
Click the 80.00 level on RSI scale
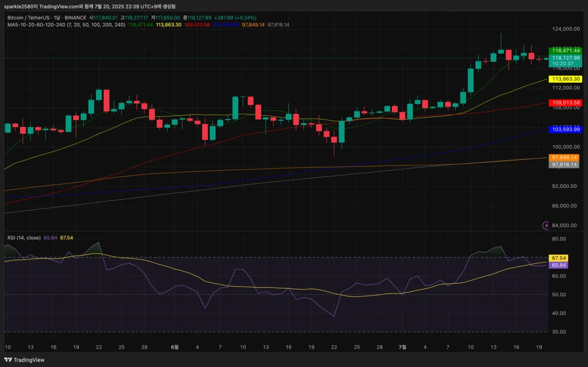[559, 239]
